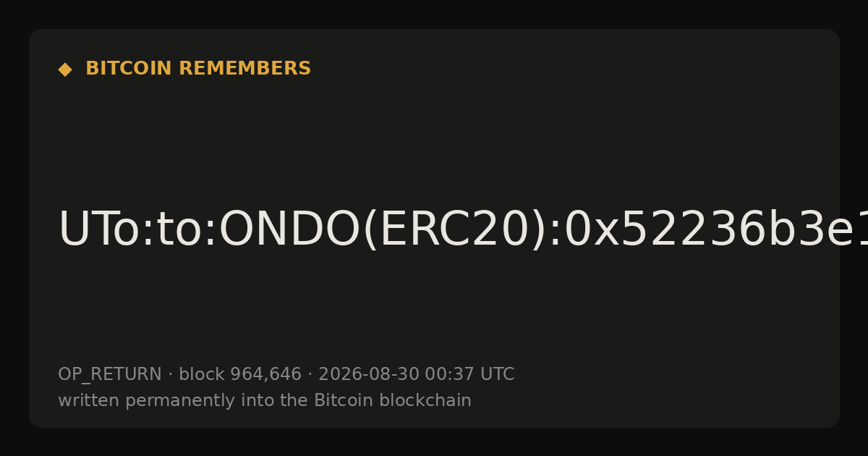Click the words Bitcoin blockchain
This screenshot has height=456, width=868.
(x=393, y=401)
